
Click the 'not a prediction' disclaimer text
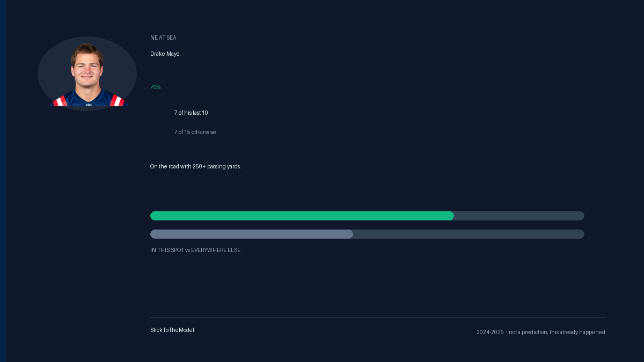tap(528, 332)
